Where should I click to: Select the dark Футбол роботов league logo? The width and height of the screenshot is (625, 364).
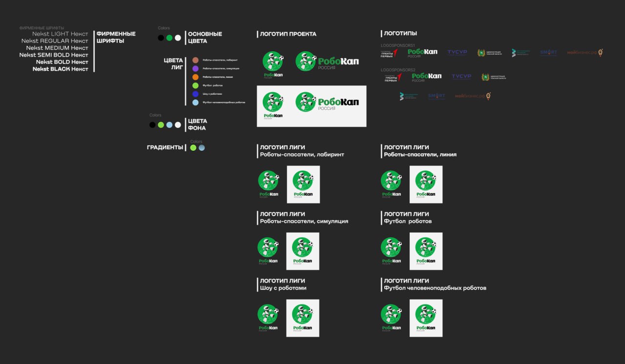click(x=392, y=251)
